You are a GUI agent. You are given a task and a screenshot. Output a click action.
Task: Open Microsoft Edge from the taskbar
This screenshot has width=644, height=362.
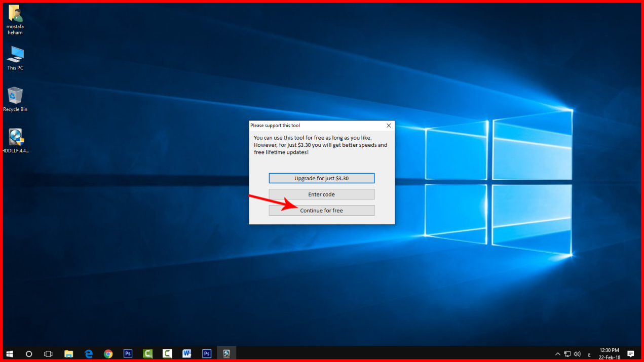pyautogui.click(x=89, y=354)
